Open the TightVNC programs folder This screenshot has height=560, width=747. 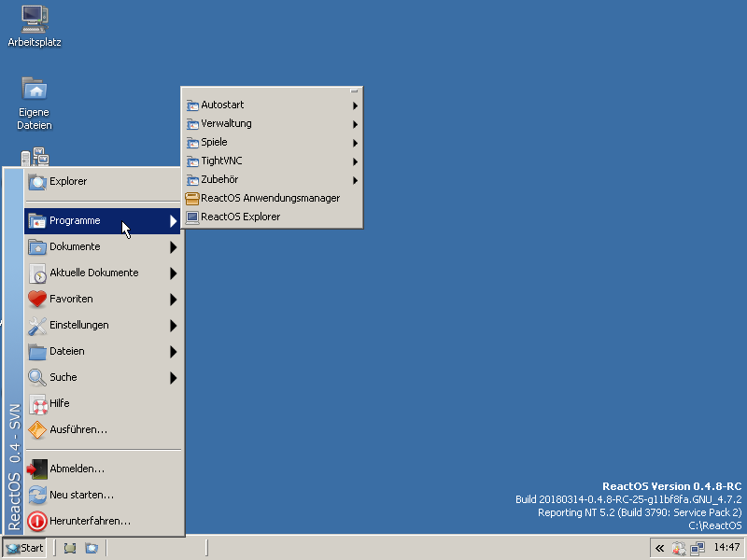272,161
